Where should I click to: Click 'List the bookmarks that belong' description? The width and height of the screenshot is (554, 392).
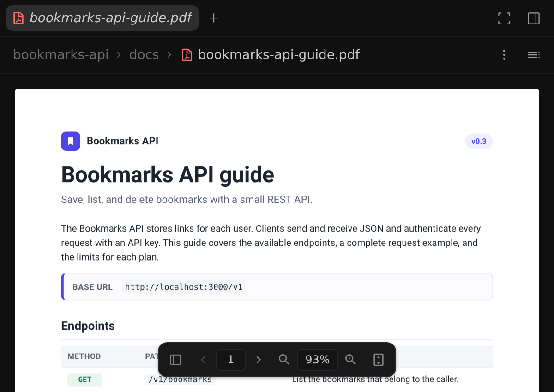[x=375, y=380]
